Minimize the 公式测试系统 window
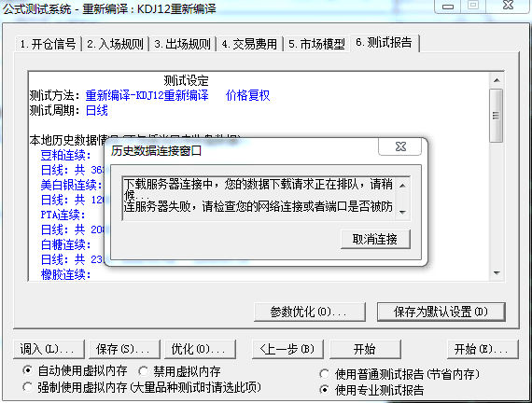The width and height of the screenshot is (532, 403). click(x=448, y=7)
